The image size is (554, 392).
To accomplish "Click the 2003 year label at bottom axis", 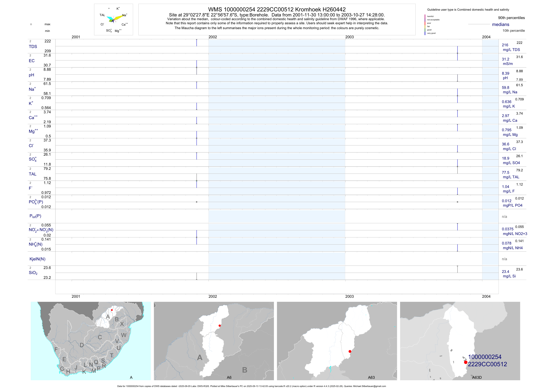I will 349,296.
